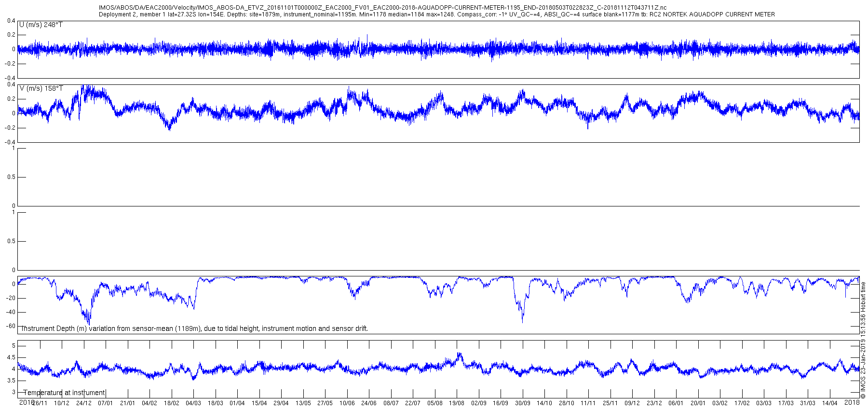Click the '21/01' date tick label
Image resolution: width=868 pixels, height=410 pixels.
(128, 403)
